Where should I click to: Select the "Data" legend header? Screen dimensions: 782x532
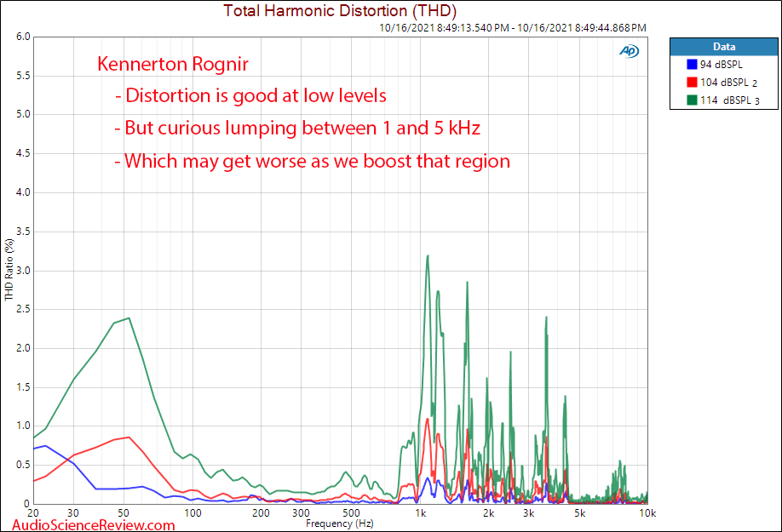coord(724,47)
